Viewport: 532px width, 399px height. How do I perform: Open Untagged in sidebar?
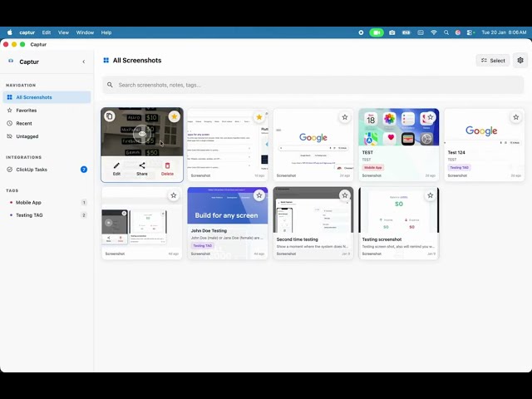point(47,136)
